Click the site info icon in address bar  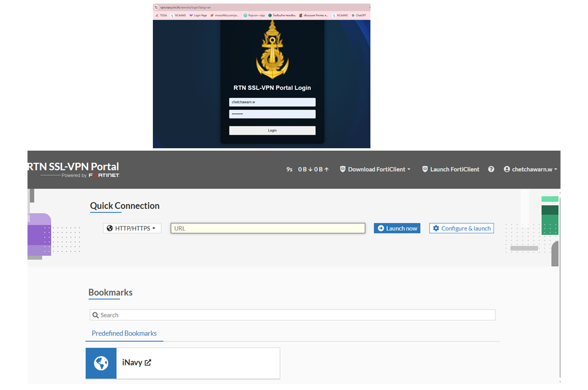click(156, 7)
